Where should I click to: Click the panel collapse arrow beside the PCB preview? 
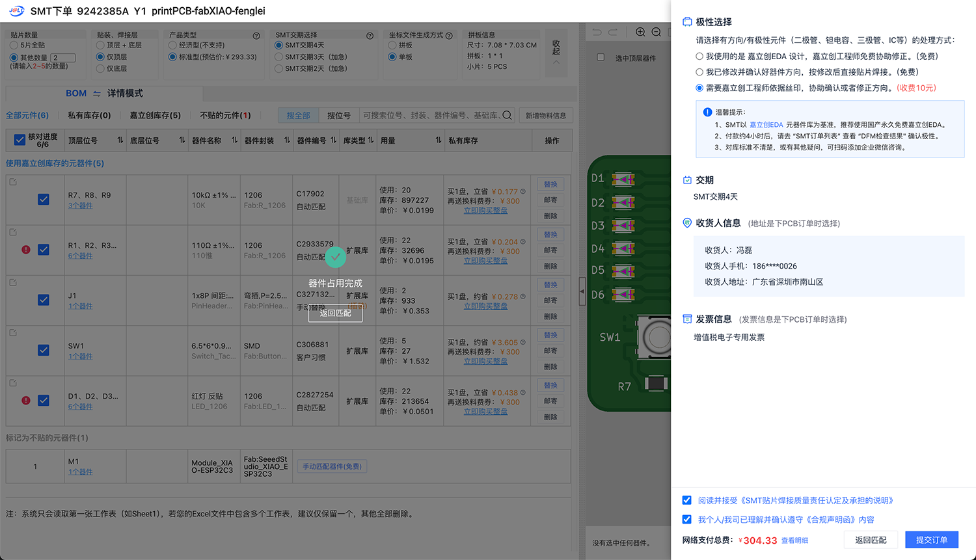click(582, 291)
